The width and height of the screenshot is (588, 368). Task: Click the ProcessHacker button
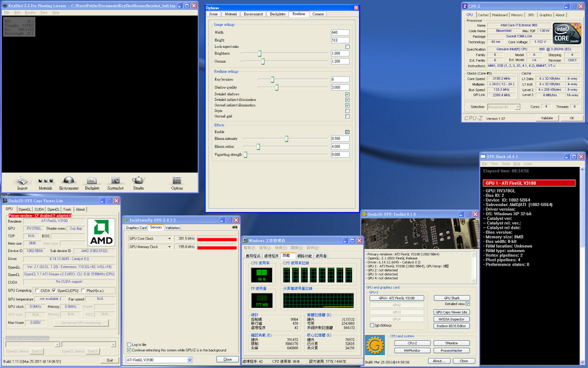click(x=452, y=351)
